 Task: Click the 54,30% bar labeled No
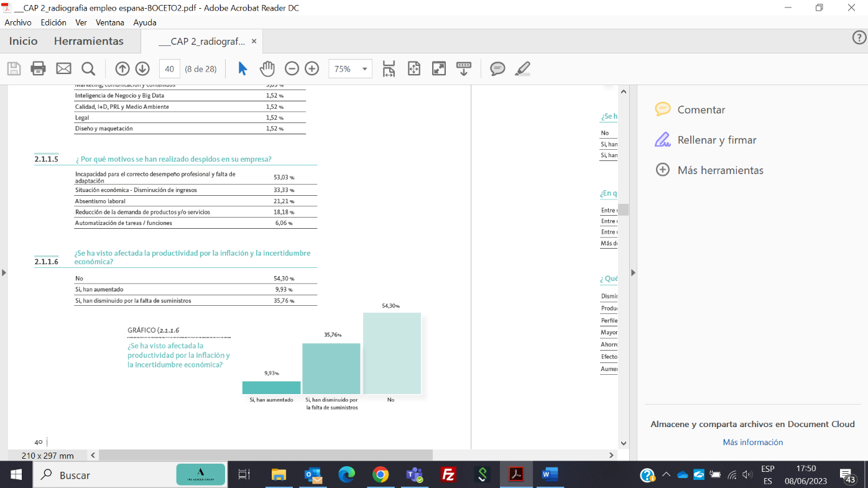coord(392,353)
